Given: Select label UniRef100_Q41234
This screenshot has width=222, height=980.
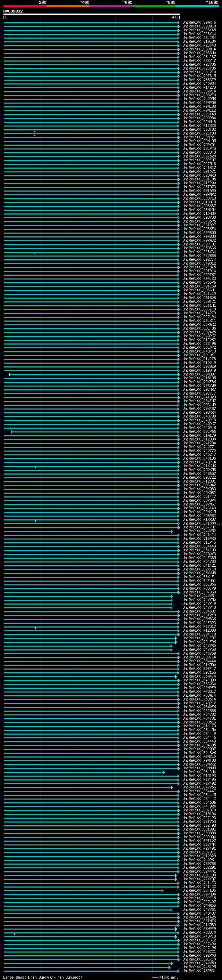Looking at the screenshot, I should (x=199, y=443).
